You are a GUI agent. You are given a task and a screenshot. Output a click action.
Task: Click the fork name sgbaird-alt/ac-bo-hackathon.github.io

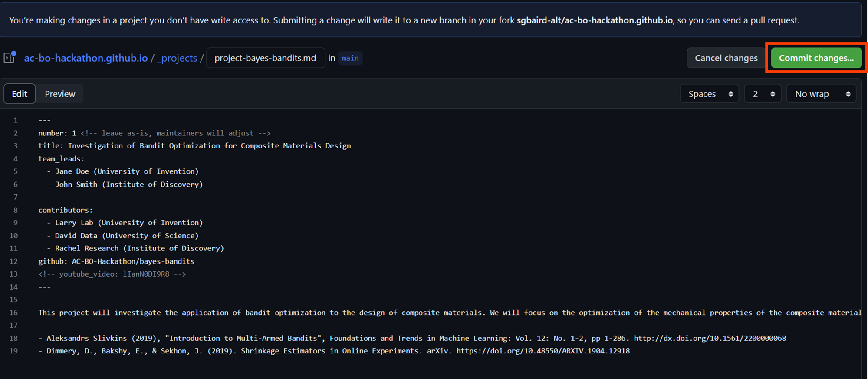point(595,20)
